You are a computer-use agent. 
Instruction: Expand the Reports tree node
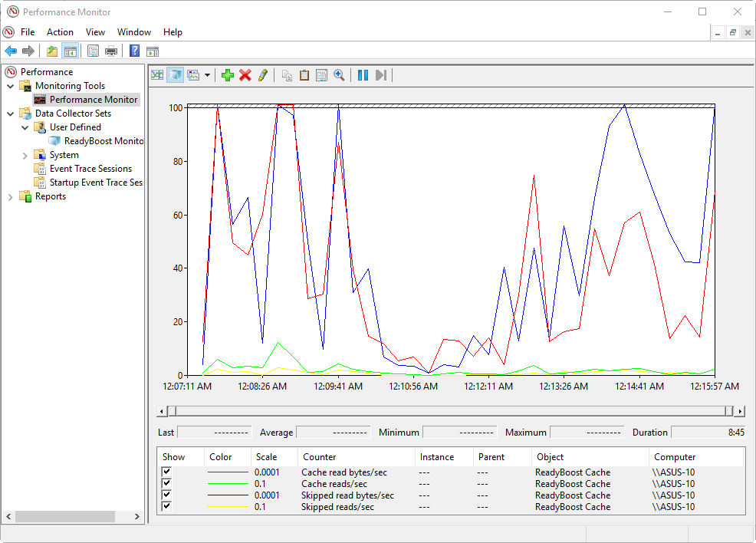(11, 196)
